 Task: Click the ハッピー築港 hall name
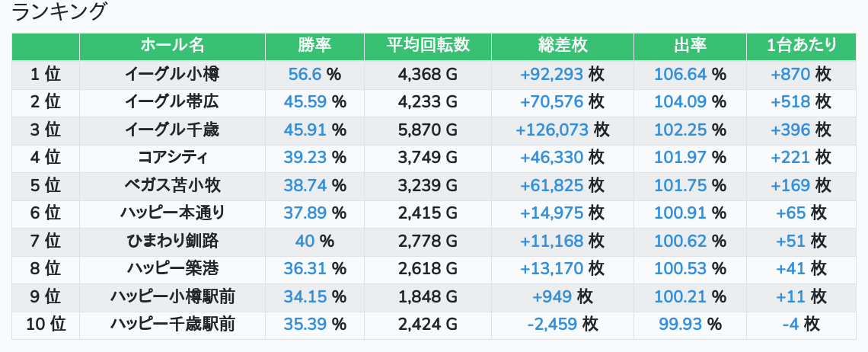tap(172, 268)
